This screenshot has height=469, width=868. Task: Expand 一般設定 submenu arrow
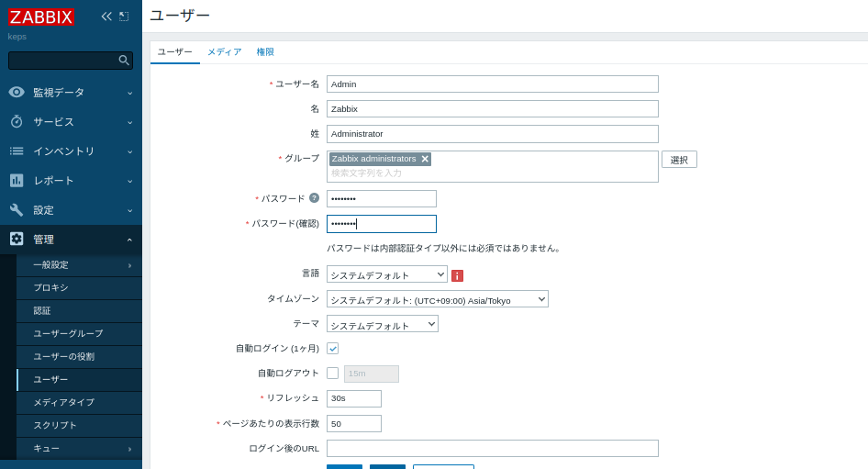[129, 266]
